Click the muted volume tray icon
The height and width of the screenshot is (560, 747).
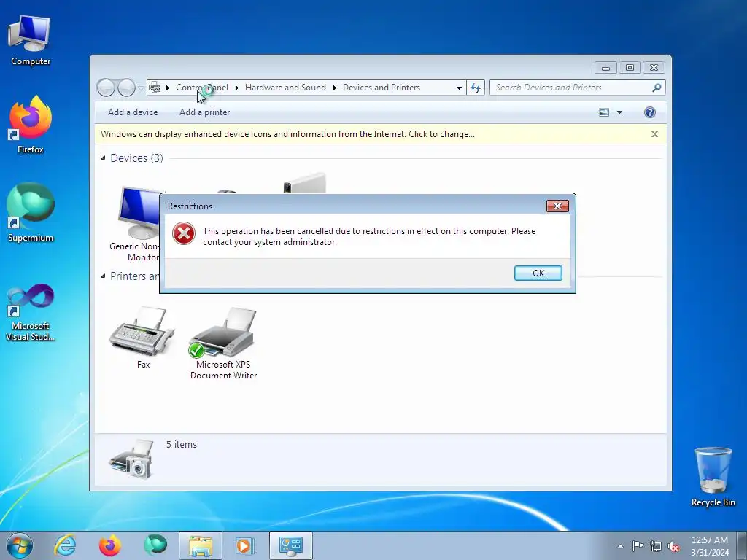pyautogui.click(x=673, y=546)
